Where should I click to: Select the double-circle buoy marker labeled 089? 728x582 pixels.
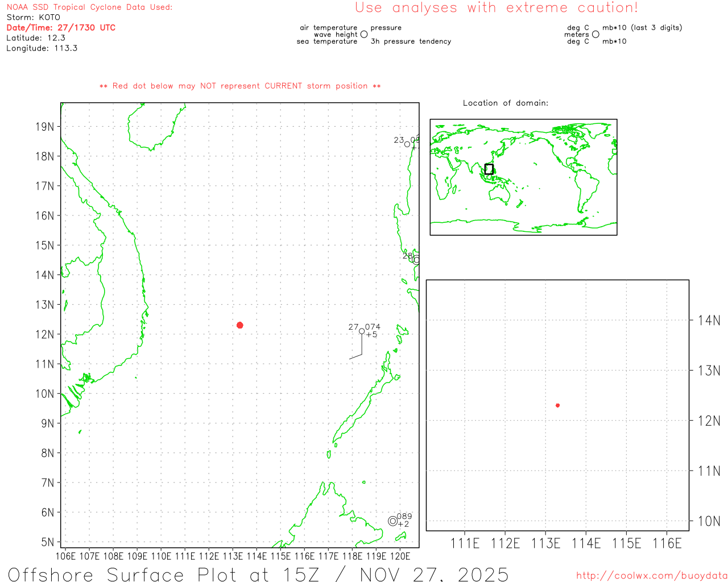point(393,521)
